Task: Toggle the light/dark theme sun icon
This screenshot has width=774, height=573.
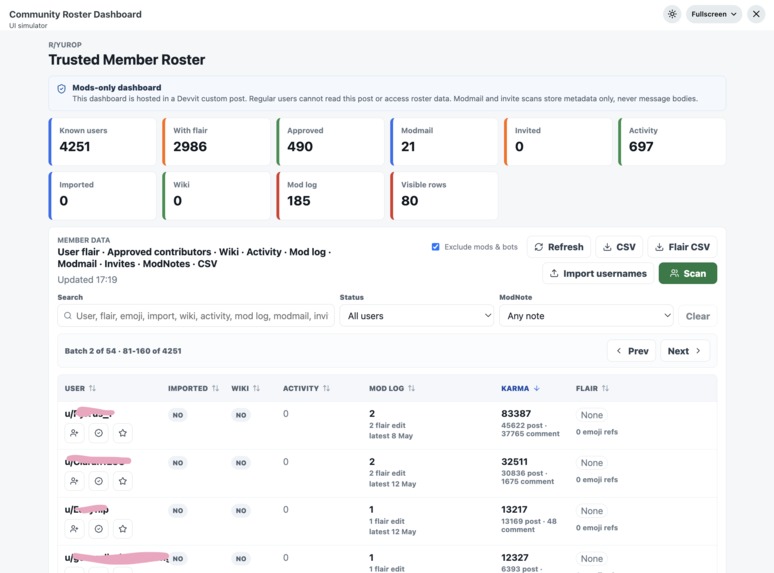Action: pos(672,14)
